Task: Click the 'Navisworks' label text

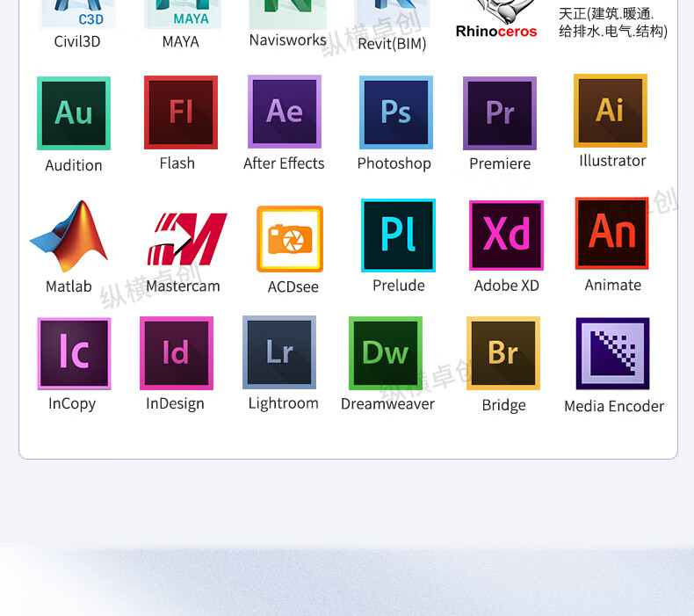Action: pyautogui.click(x=287, y=40)
